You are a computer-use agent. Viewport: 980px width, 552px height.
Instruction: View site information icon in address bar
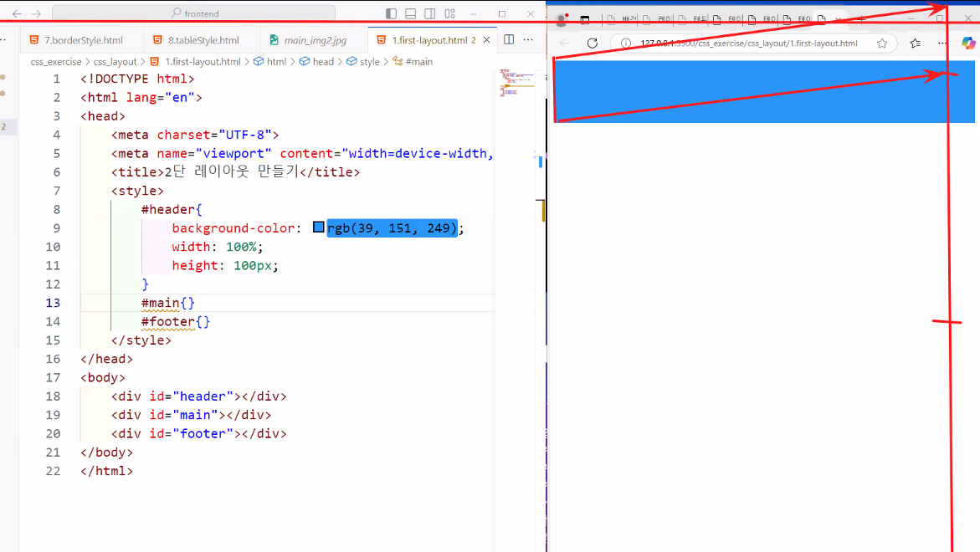pyautogui.click(x=626, y=43)
